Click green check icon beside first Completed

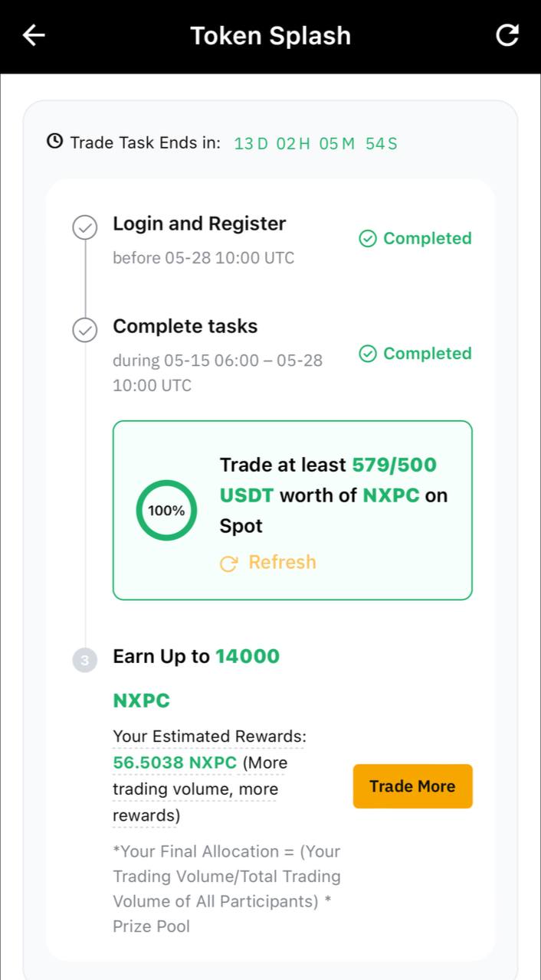pyautogui.click(x=368, y=239)
